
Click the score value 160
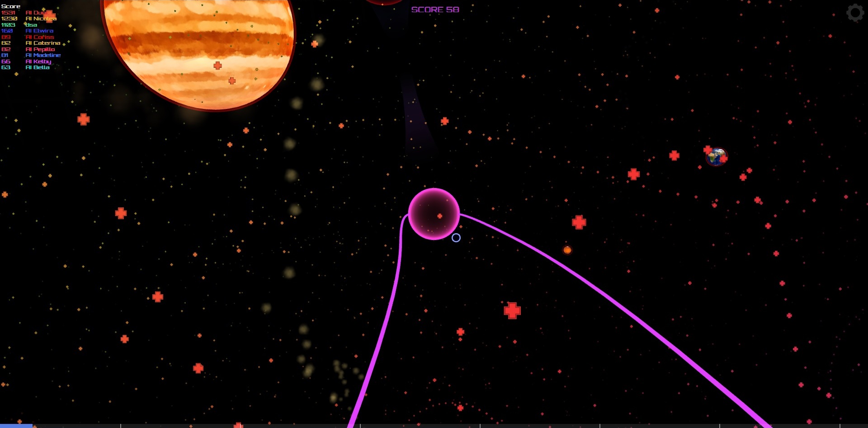[7, 31]
